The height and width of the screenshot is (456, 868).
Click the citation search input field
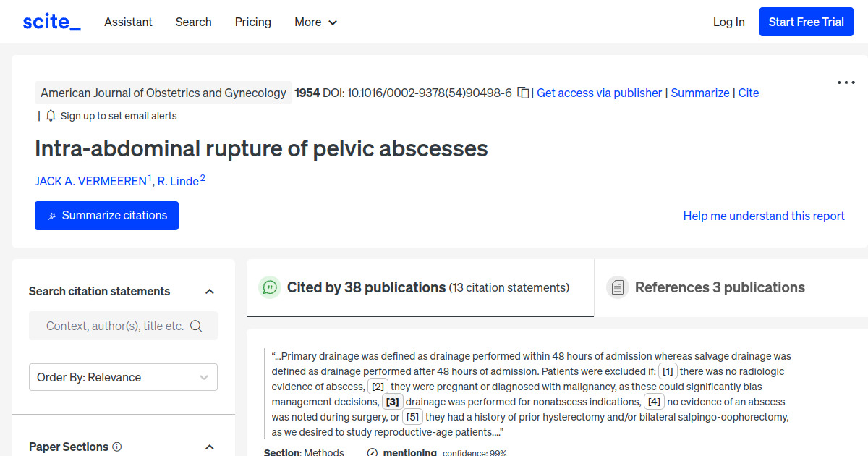click(116, 326)
